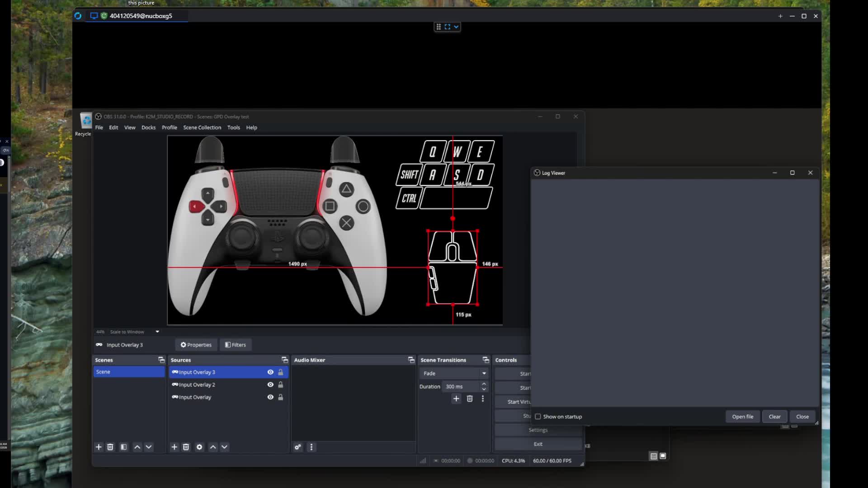The height and width of the screenshot is (488, 868).
Task: Decrease the transition duration value
Action: [x=484, y=389]
